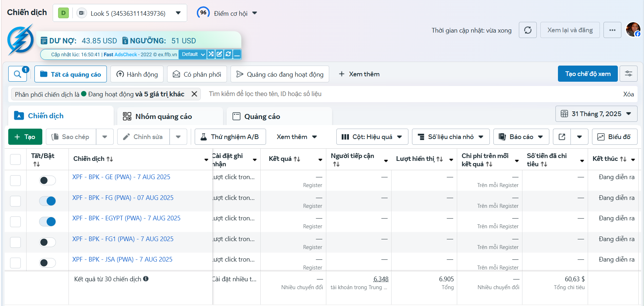Click the shuffle icon in AdsCheck bar
The image size is (644, 306).
tap(211, 54)
